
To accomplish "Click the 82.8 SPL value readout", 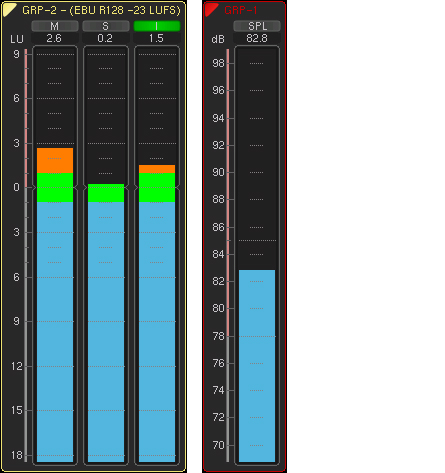I will pos(257,38).
